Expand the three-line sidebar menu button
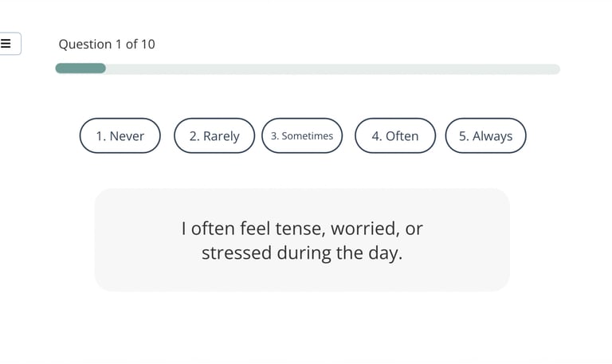 tap(7, 44)
